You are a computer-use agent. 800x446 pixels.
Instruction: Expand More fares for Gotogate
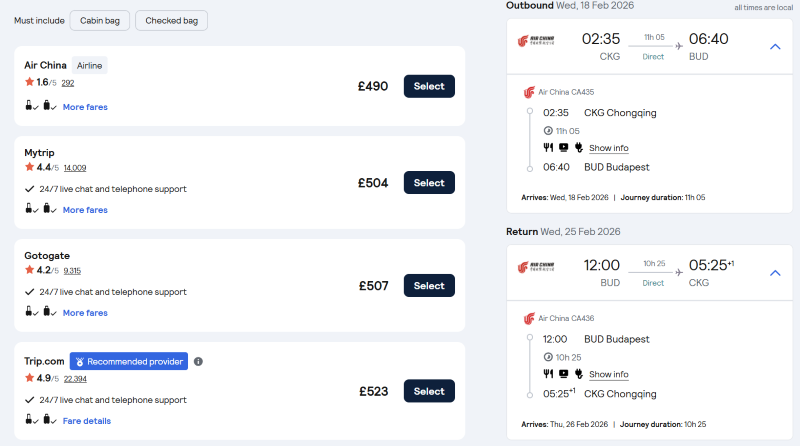coord(85,313)
